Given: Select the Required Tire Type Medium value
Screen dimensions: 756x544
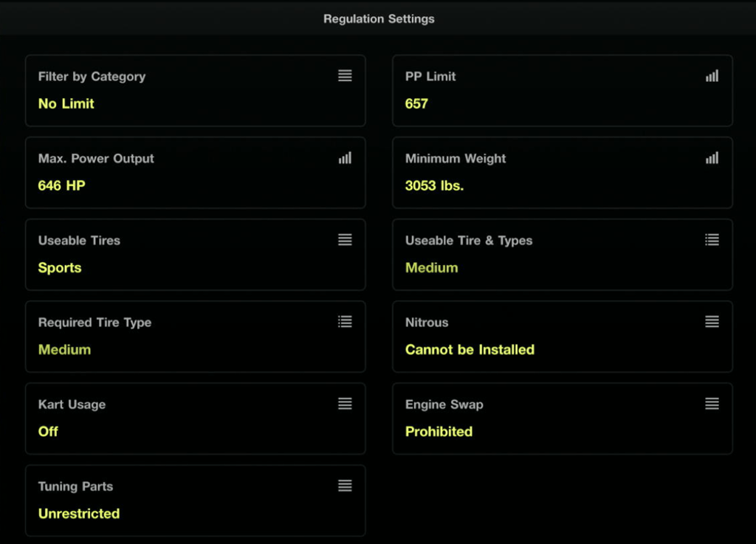Looking at the screenshot, I should tap(65, 350).
